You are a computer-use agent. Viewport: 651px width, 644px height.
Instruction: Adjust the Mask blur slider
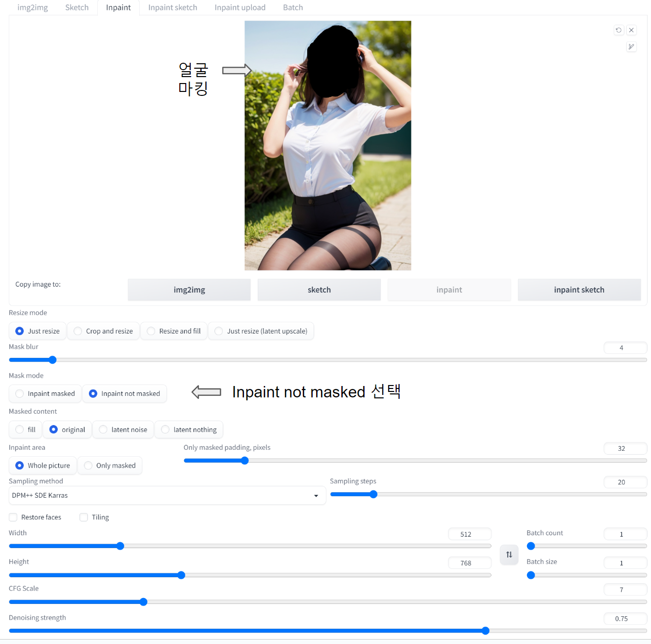click(x=328, y=360)
